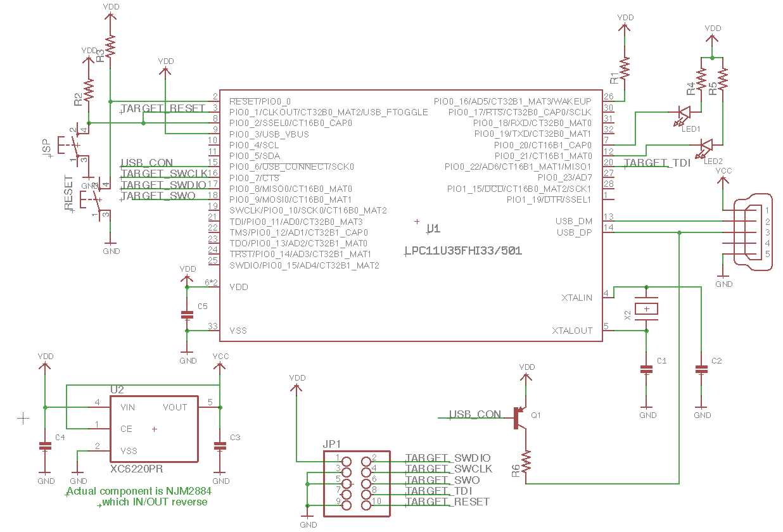Select the R4 resistor symbol
Screen dimensions: 783x532
click(x=702, y=79)
